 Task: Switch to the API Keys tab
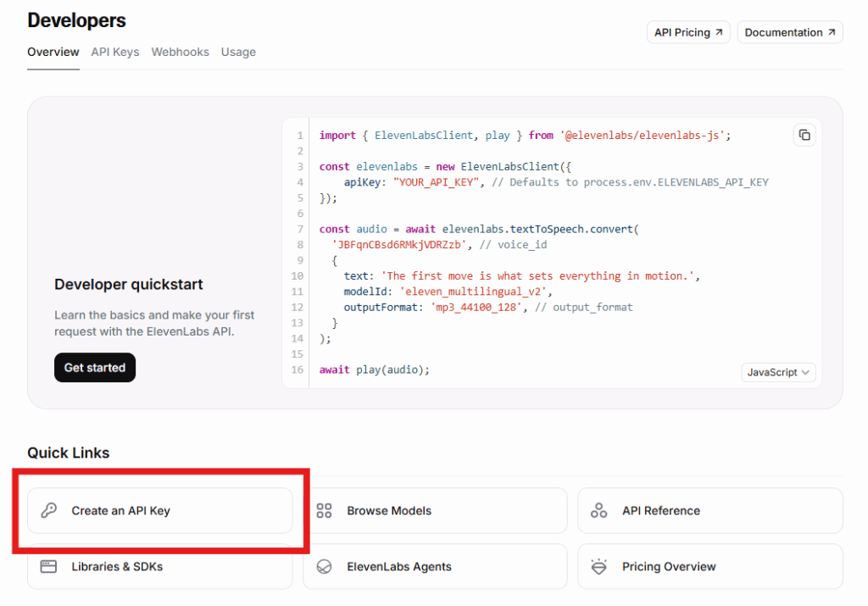[x=115, y=52]
